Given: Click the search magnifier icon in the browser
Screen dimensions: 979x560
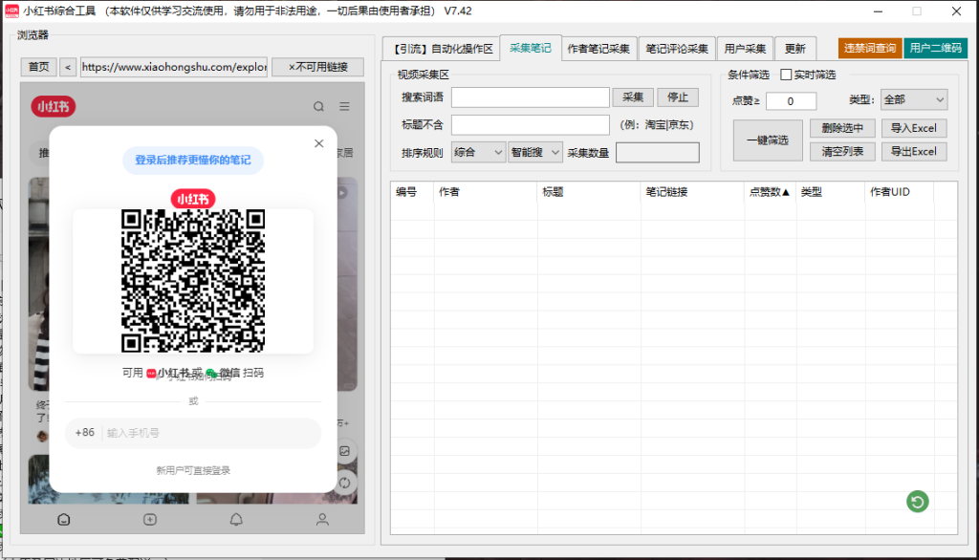Looking at the screenshot, I should (318, 107).
